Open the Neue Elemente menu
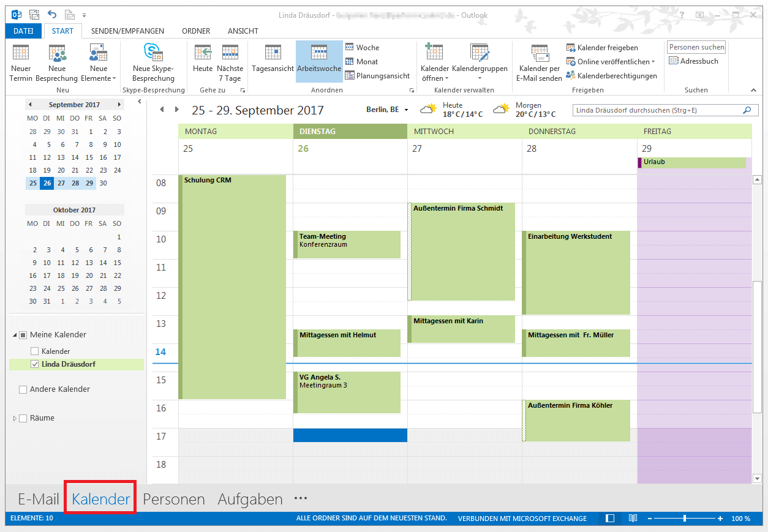This screenshot has width=768, height=532. click(99, 63)
